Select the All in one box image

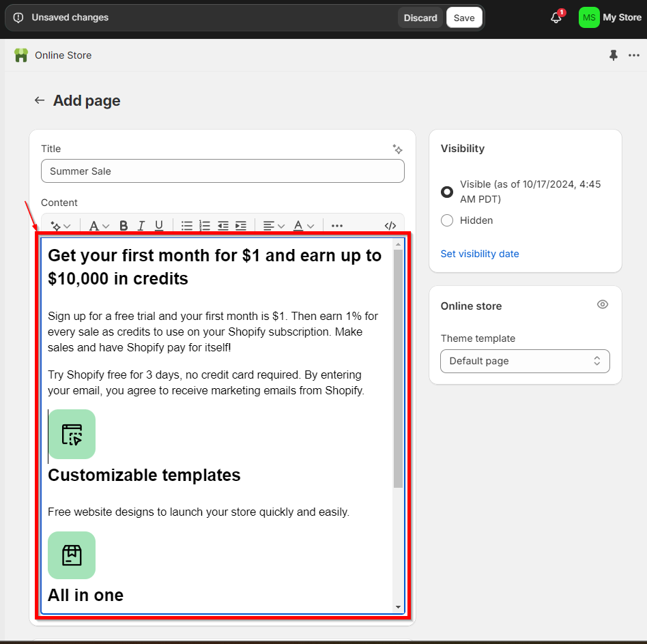coord(72,555)
